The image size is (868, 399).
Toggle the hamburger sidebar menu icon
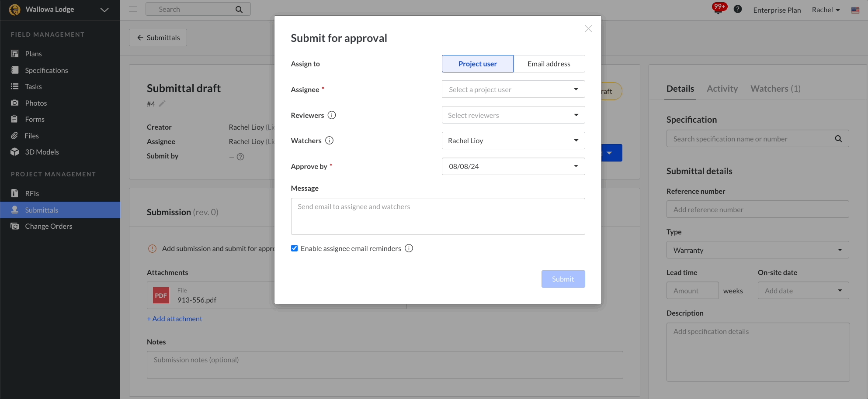coord(133,9)
